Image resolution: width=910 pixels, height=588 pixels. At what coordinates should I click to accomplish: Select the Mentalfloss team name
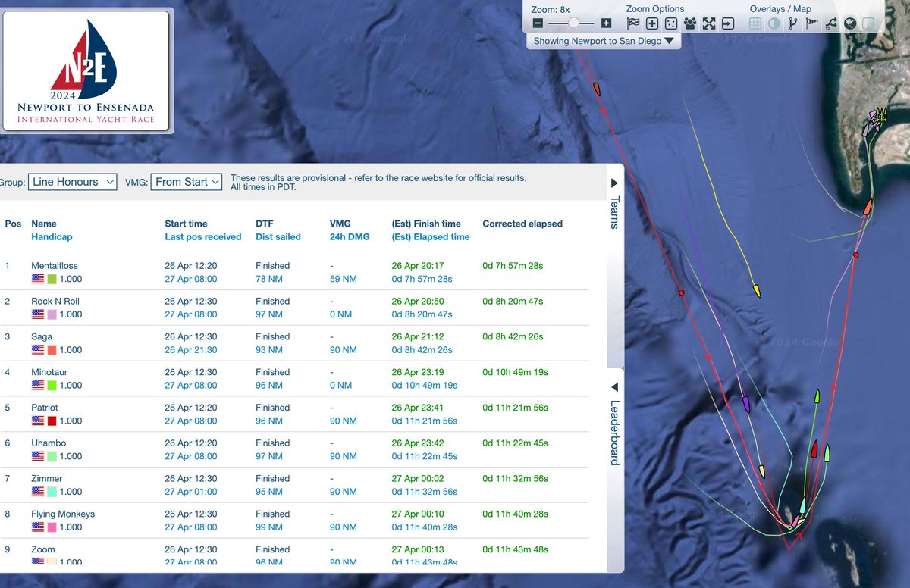(55, 266)
